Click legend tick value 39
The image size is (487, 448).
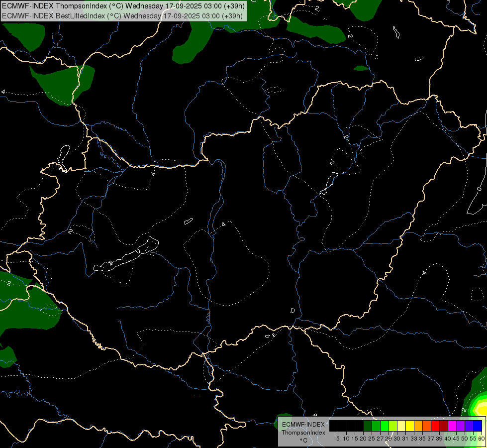point(439,439)
